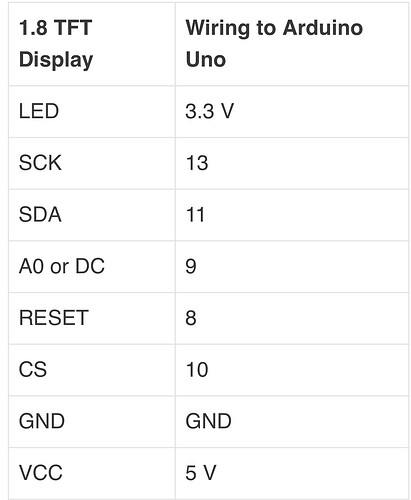Select the SDA pin cell
Viewport: 411px width, 500px height.
click(x=92, y=215)
